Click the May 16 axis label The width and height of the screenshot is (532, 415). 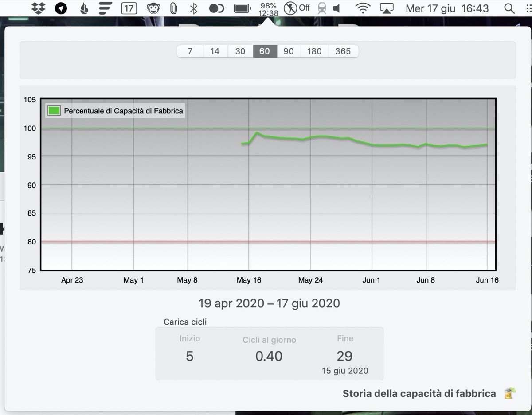pyautogui.click(x=249, y=280)
